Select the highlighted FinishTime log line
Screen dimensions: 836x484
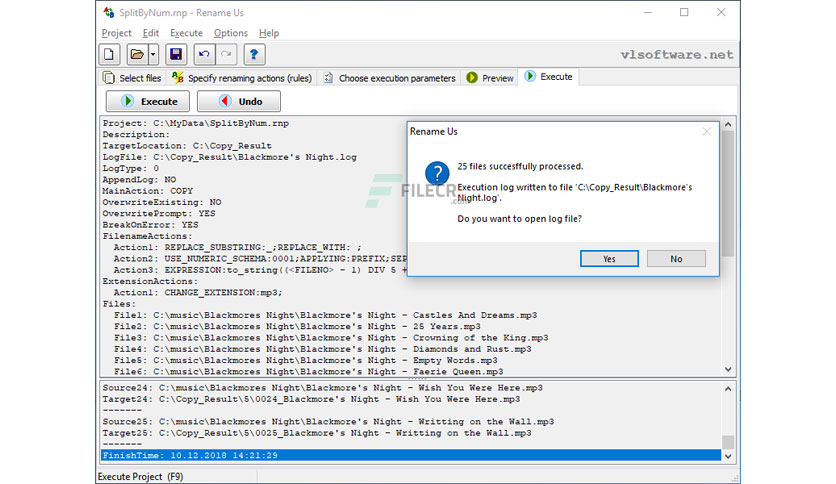(411, 455)
